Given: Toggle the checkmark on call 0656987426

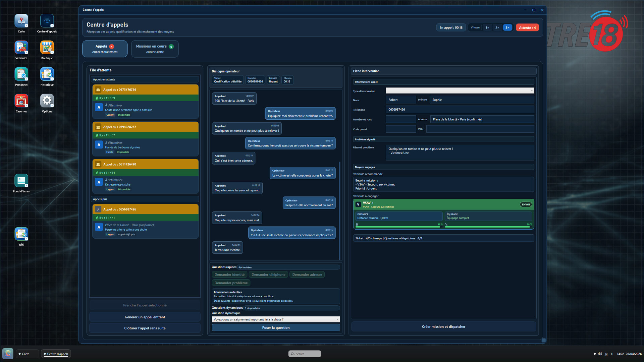Looking at the screenshot, I should (x=98, y=209).
